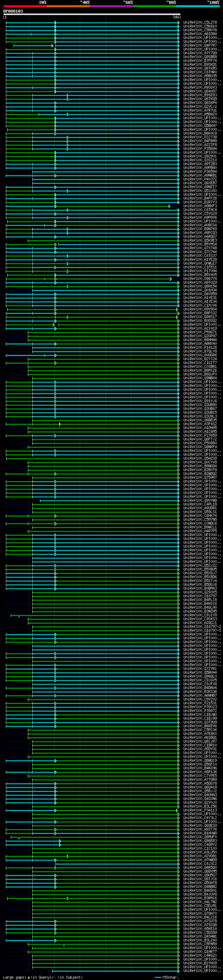Select the BP088103 query name label
The height and width of the screenshot is (980, 223).
13,11
